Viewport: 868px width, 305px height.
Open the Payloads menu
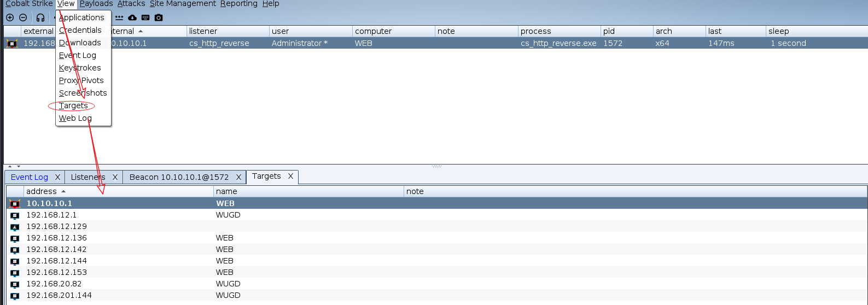coord(96,4)
